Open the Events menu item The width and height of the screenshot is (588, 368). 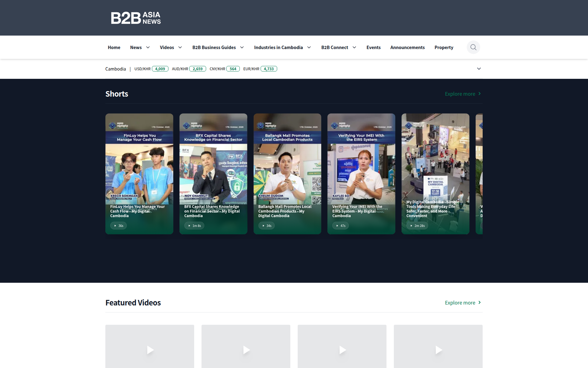pos(373,47)
